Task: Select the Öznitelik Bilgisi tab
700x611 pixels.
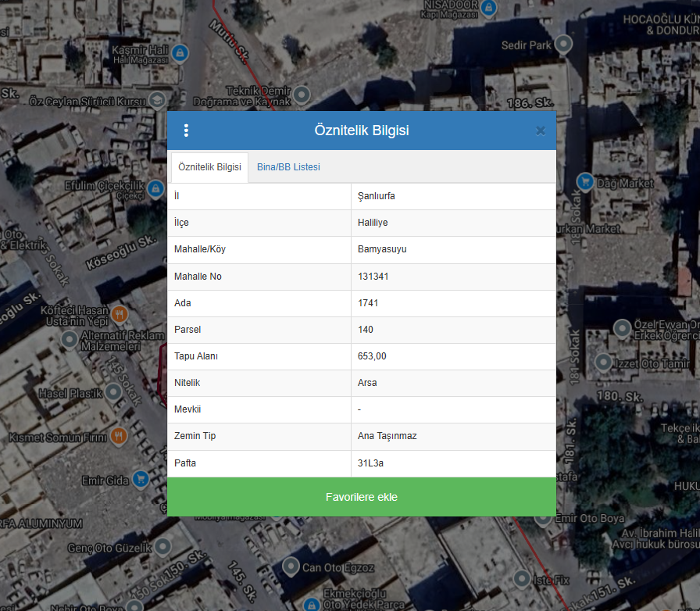Action: click(209, 167)
